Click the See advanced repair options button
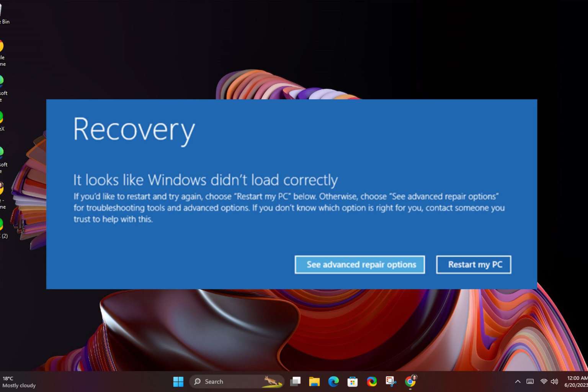 (x=359, y=265)
